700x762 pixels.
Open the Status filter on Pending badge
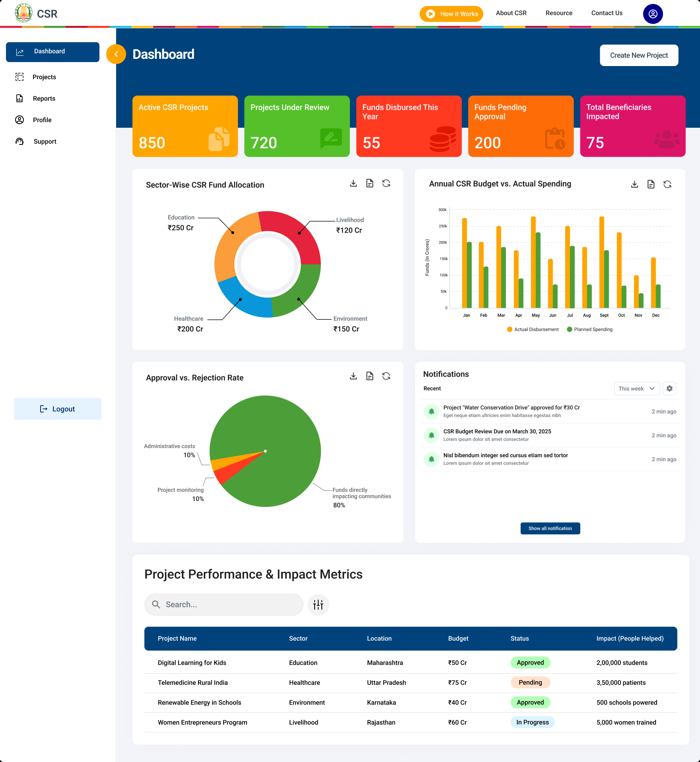point(530,682)
